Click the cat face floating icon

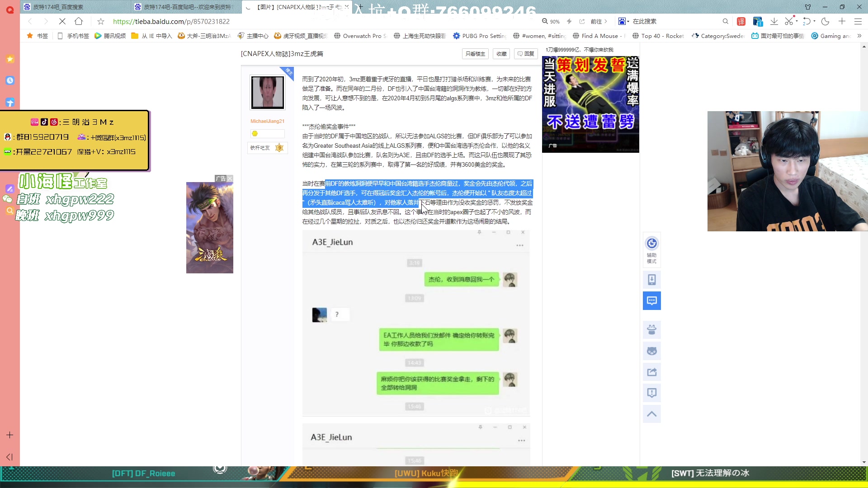coord(651,351)
